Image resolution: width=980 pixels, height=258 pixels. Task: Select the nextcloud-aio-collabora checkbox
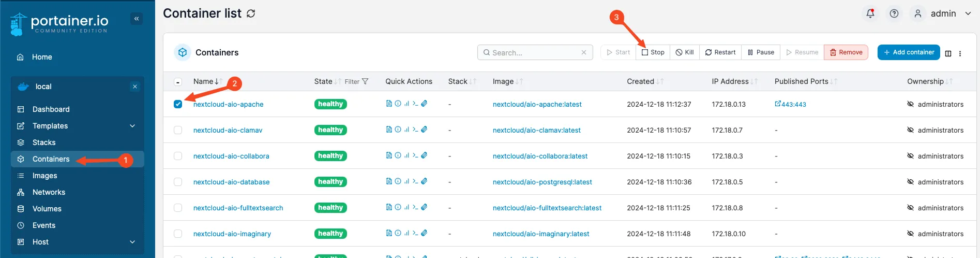coord(178,156)
